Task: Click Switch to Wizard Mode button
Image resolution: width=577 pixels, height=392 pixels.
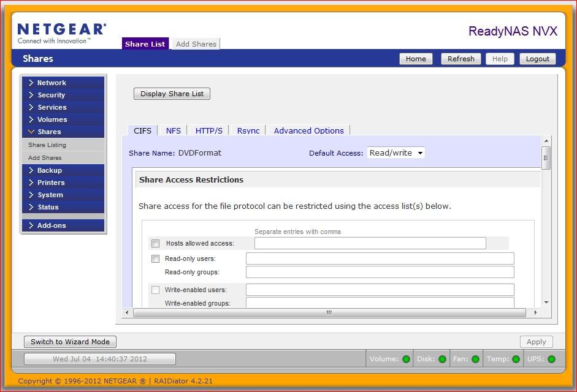Action: [70, 342]
